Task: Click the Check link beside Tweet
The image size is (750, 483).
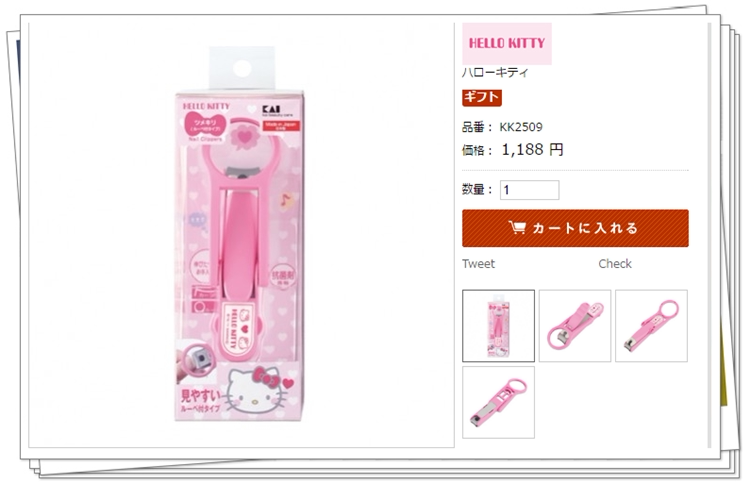Action: [615, 264]
